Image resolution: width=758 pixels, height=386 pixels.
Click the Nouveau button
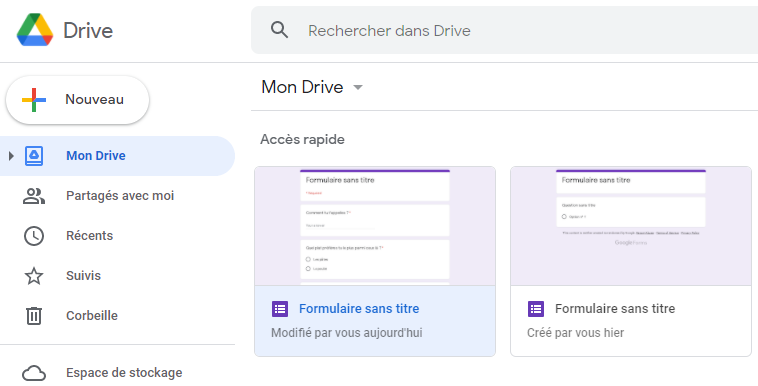click(x=77, y=100)
